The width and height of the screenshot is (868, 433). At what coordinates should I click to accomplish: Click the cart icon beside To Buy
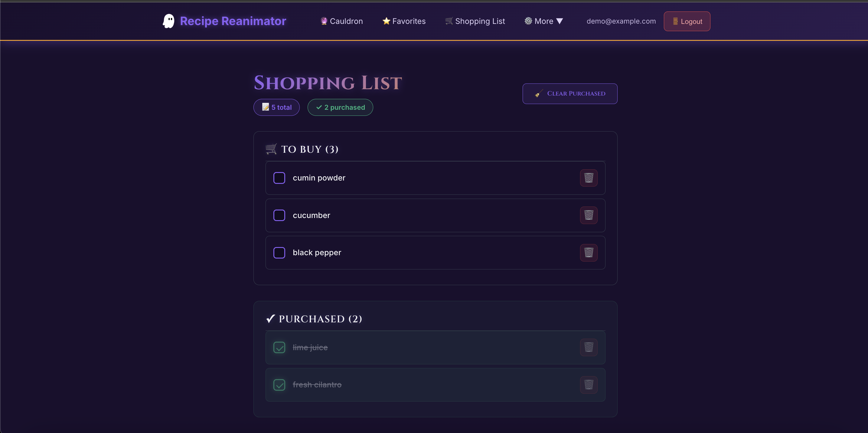pos(271,148)
